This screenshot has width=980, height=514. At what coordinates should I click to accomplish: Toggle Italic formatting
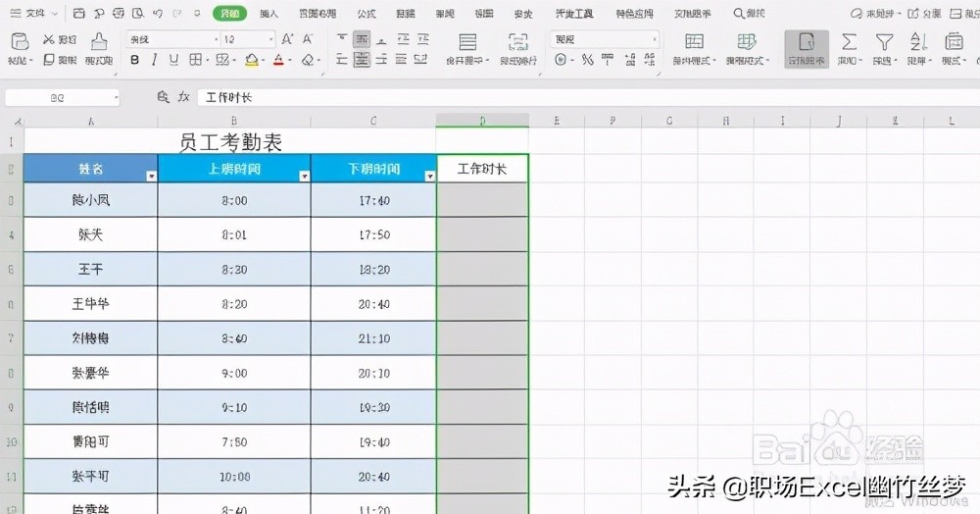[155, 60]
